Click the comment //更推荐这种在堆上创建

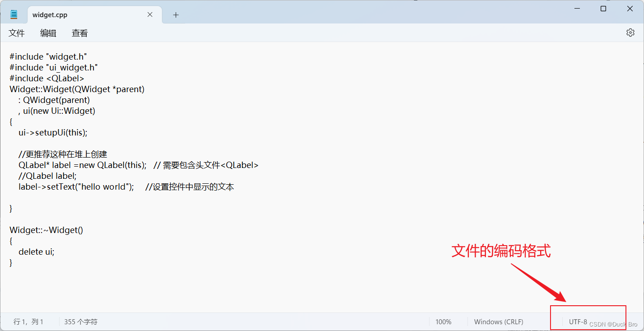coord(63,154)
